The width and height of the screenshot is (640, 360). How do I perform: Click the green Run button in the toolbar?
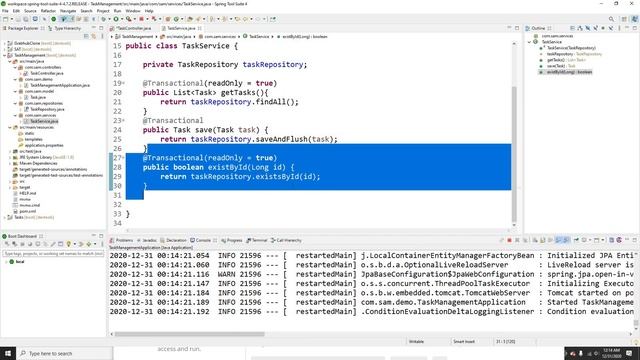(116, 19)
